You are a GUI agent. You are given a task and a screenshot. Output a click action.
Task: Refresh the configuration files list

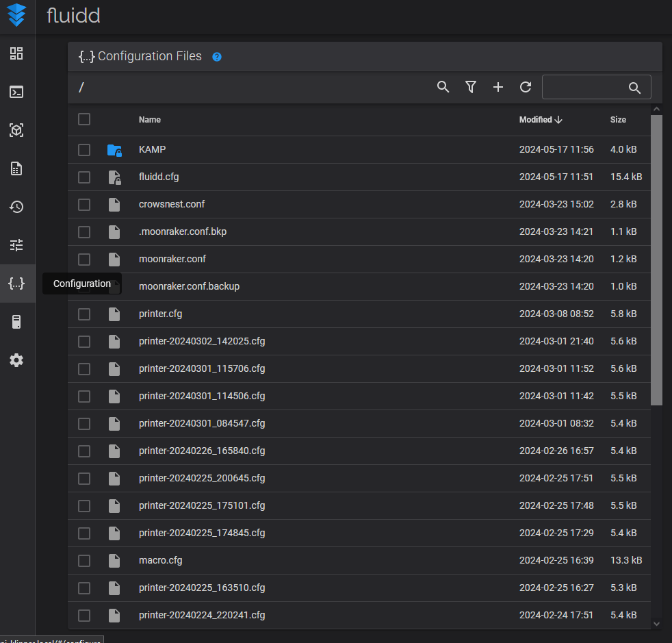point(526,87)
